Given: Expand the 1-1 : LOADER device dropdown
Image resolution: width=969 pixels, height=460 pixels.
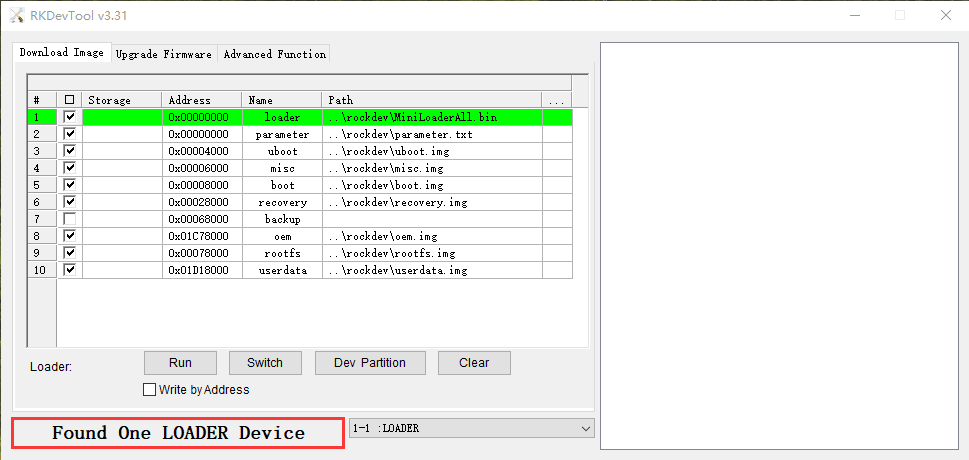Looking at the screenshot, I should point(585,428).
